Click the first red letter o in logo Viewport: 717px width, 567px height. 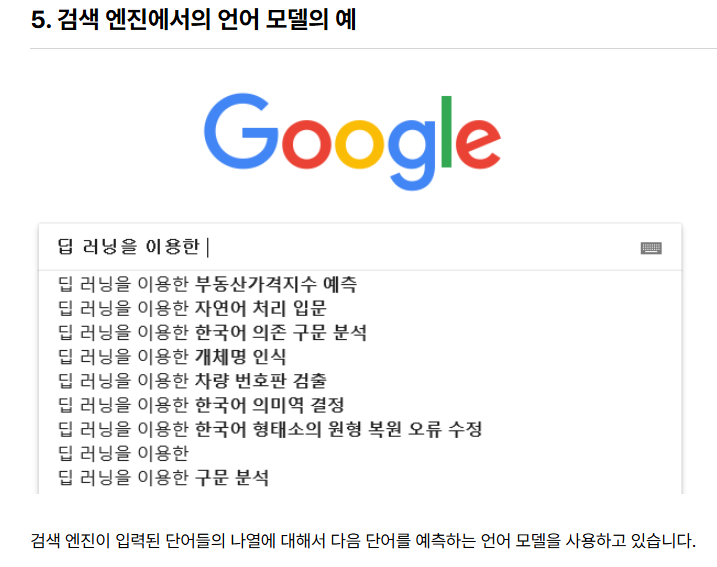point(306,143)
